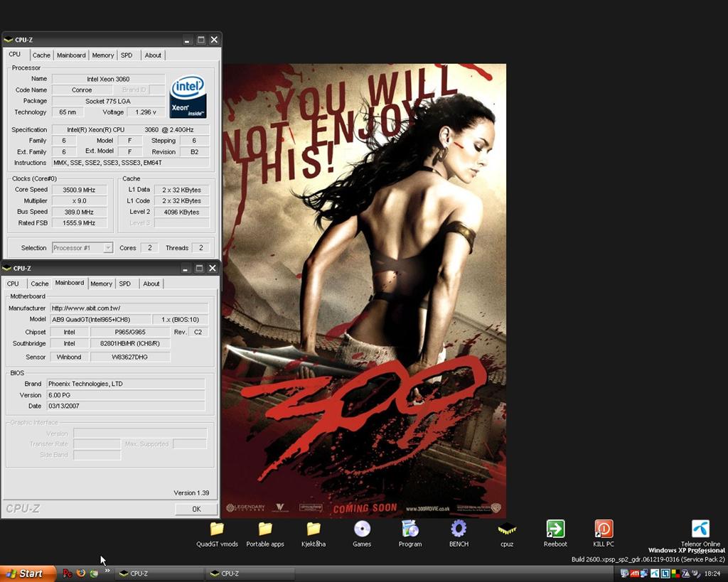Open SPD tab in upper CPU-Z window
Viewport: 728px width, 582px height.
click(x=127, y=55)
